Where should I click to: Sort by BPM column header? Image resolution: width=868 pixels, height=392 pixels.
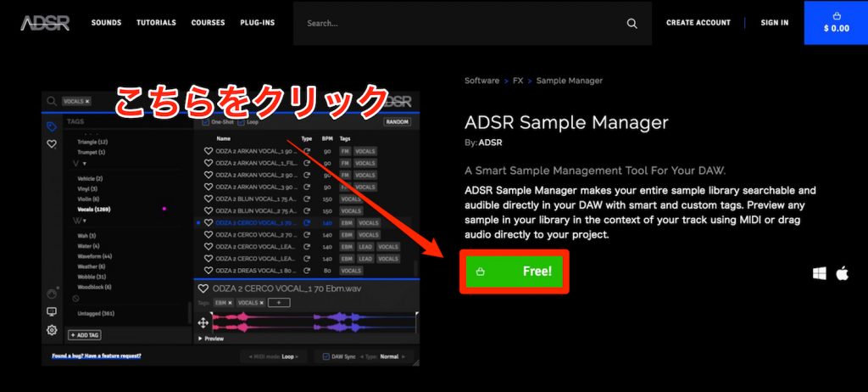pyautogui.click(x=327, y=138)
